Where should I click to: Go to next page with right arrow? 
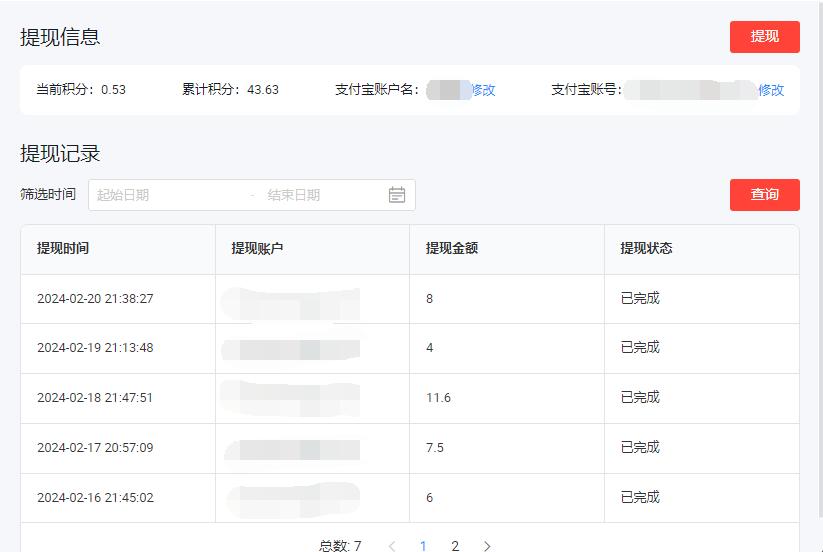(487, 546)
